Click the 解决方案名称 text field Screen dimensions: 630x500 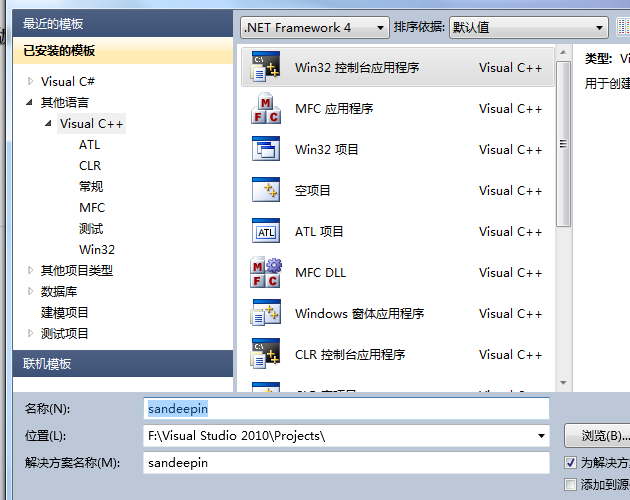coord(346,463)
